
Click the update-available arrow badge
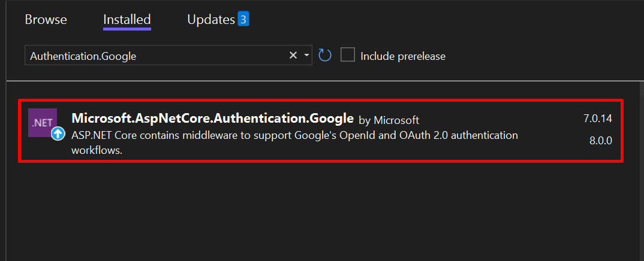point(58,133)
